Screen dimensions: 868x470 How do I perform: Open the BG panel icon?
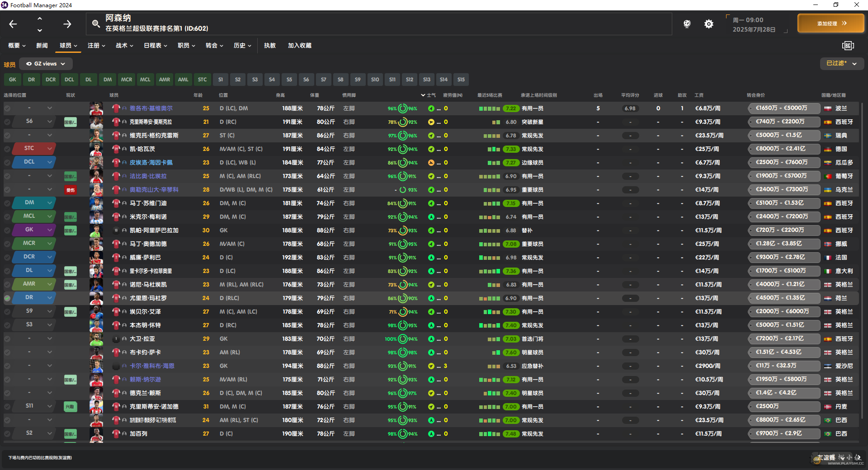click(848, 46)
